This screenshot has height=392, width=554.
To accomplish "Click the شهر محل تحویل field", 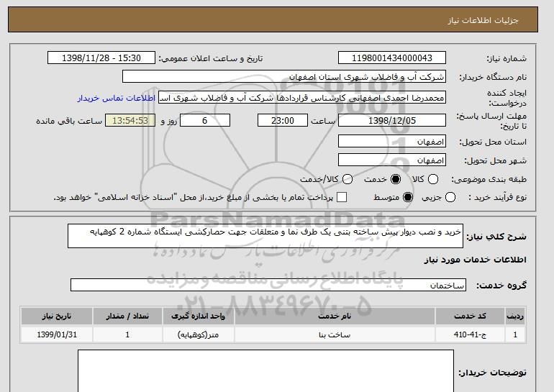I will (x=392, y=160).
